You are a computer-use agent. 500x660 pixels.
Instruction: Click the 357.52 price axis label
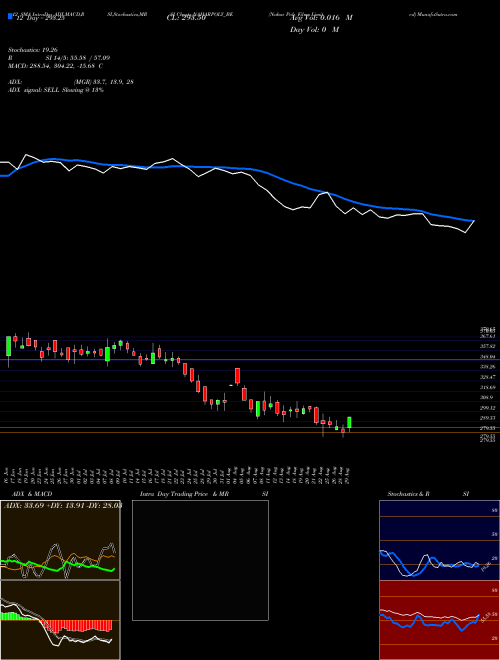(490, 346)
